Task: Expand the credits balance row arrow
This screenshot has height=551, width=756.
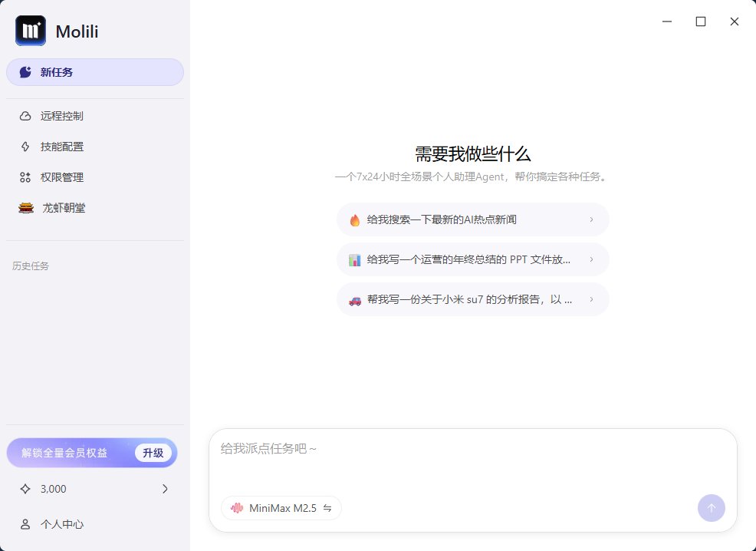Action: point(164,489)
